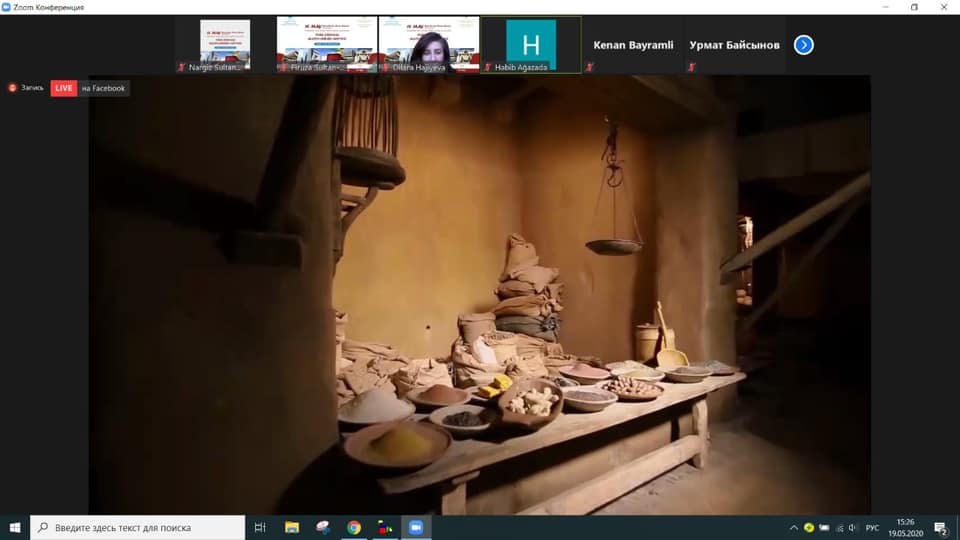Switch the РУС input language indicator

click(872, 527)
